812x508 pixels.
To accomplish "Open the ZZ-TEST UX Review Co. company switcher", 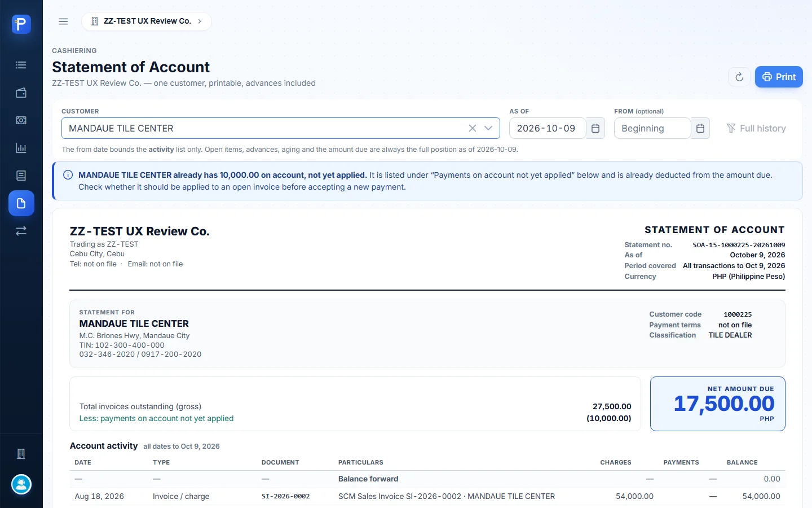I will coord(147,21).
